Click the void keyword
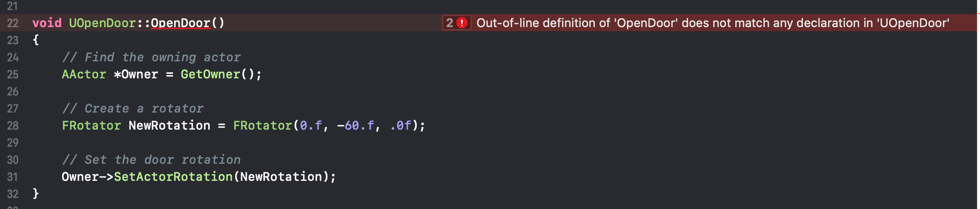This screenshot has height=209, width=980. [x=47, y=23]
